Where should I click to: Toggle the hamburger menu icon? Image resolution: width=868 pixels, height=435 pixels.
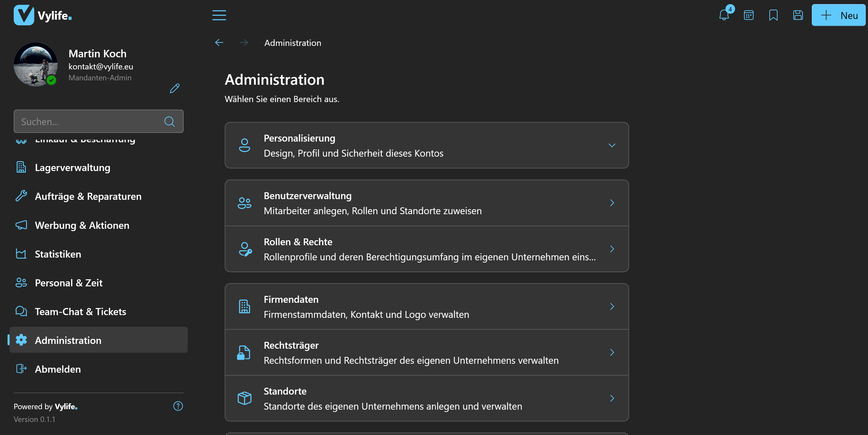219,15
